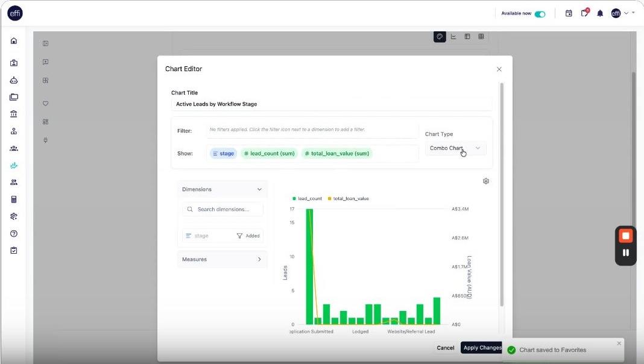644x364 pixels.
Task: Click the Chart Title input field
Action: click(x=332, y=104)
